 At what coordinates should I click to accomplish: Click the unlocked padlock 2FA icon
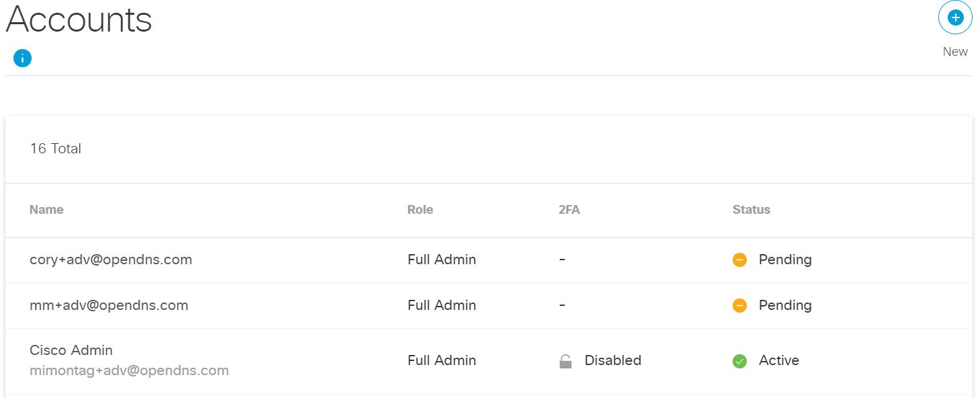[565, 361]
